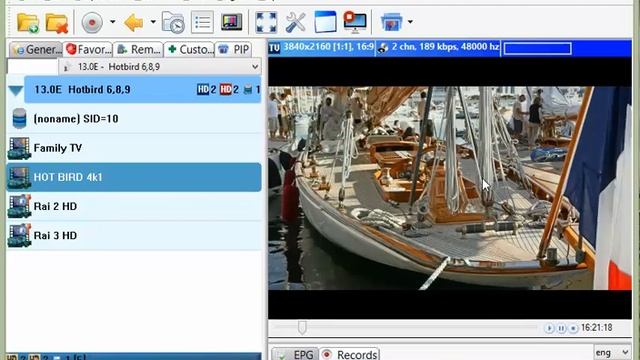This screenshot has width=640, height=360.
Task: Switch to fullscreen with the expand icon
Action: click(266, 22)
